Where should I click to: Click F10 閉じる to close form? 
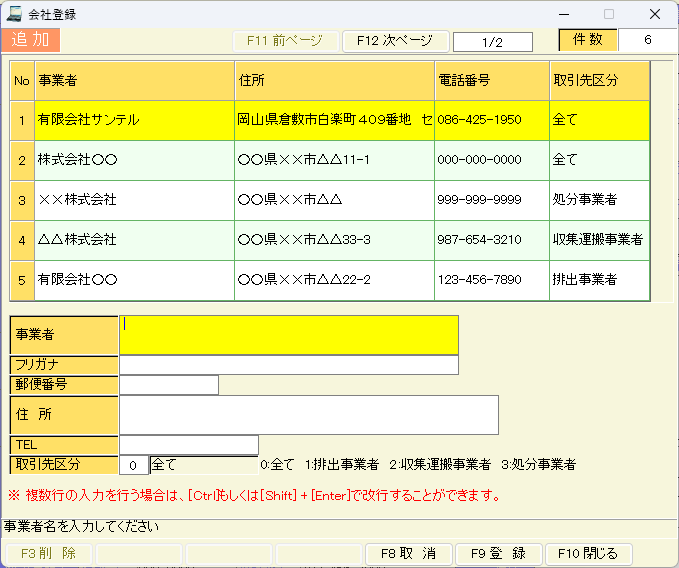click(588, 553)
